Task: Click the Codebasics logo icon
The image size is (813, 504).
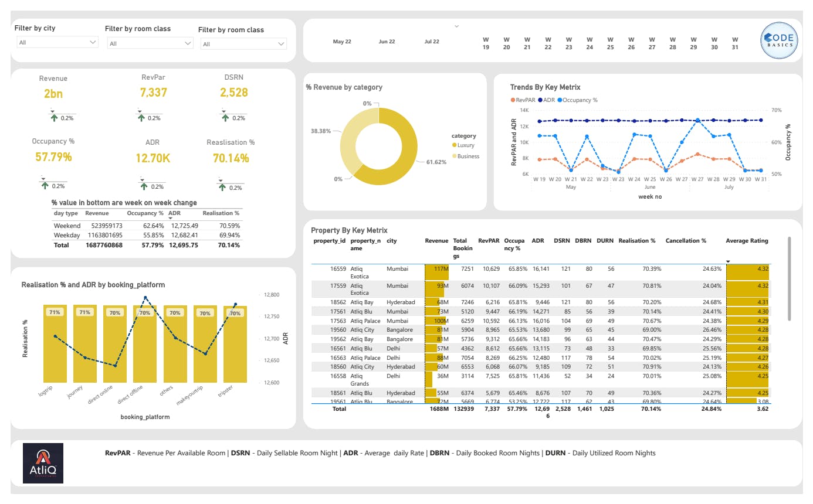Action: pos(779,40)
